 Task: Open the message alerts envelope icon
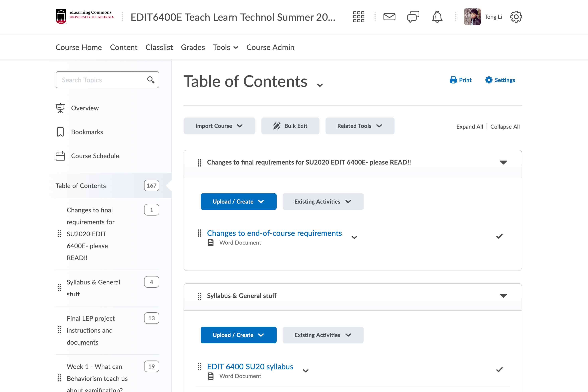point(389,17)
